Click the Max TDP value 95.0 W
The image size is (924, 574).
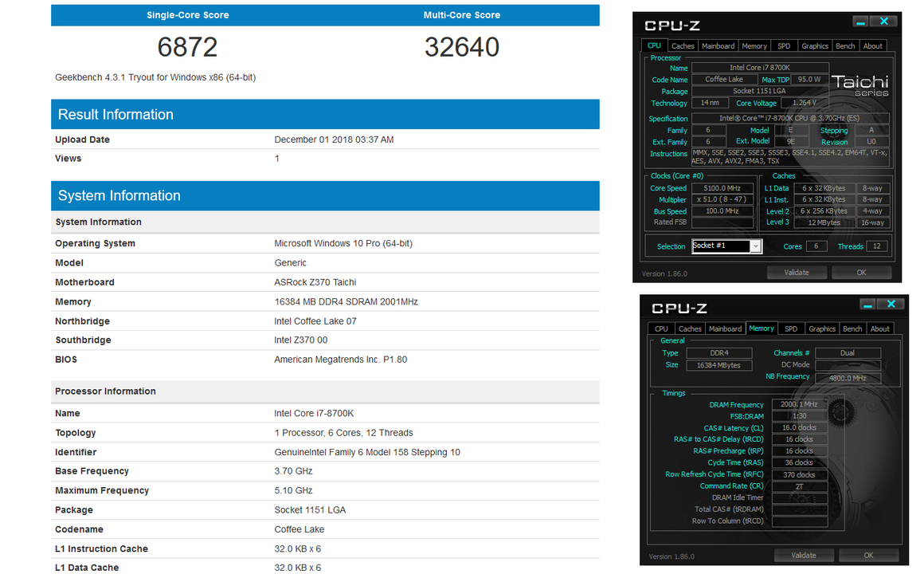(809, 79)
